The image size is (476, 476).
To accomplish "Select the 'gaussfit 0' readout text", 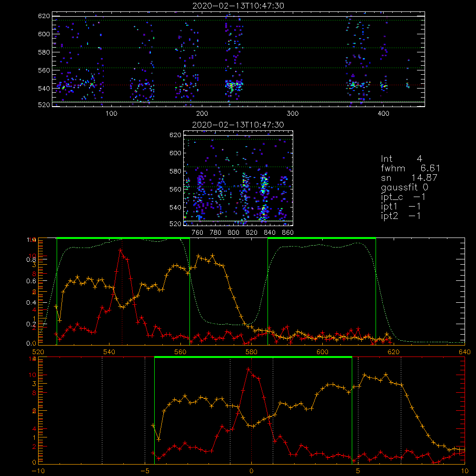I will 404,188.
